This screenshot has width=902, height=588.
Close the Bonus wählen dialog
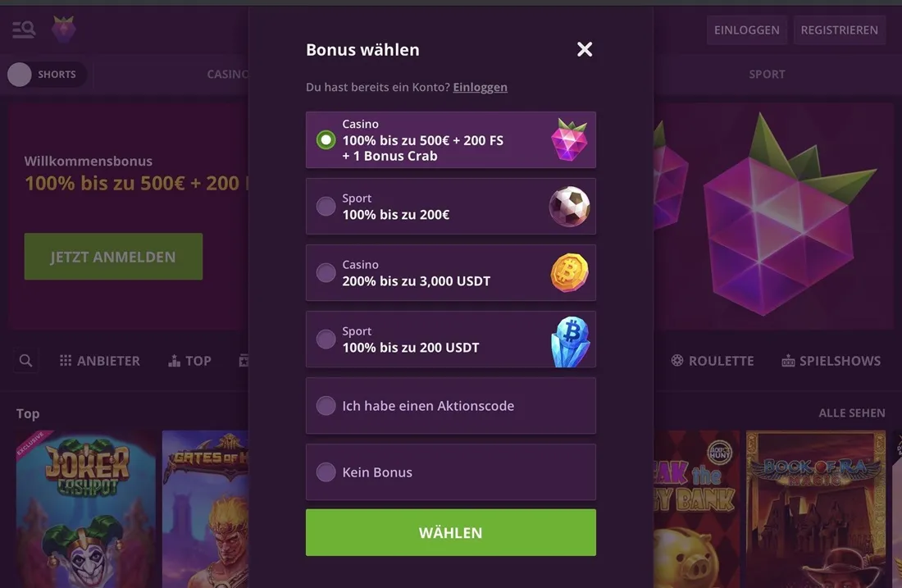[585, 49]
